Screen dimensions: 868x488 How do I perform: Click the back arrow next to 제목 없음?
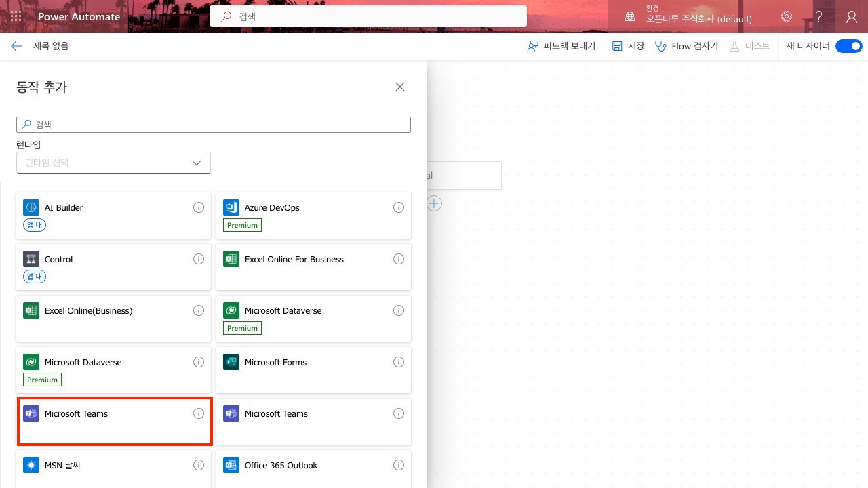pyautogui.click(x=16, y=46)
